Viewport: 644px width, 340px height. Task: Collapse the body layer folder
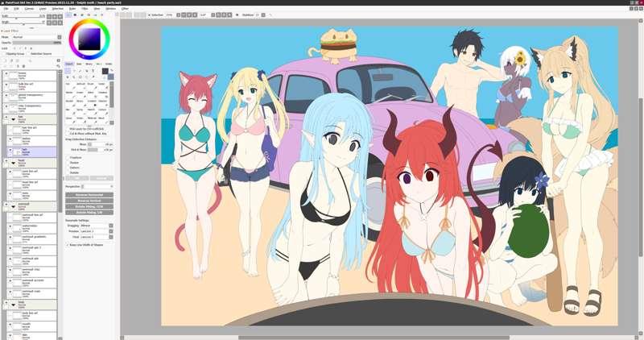pos(13,305)
